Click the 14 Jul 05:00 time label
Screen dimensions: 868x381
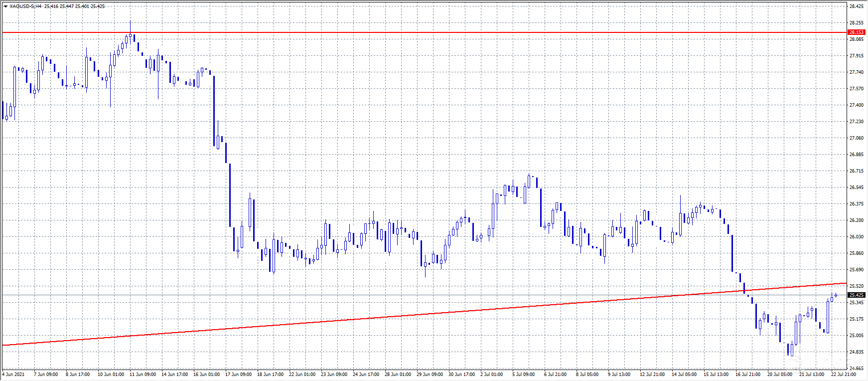pos(684,375)
